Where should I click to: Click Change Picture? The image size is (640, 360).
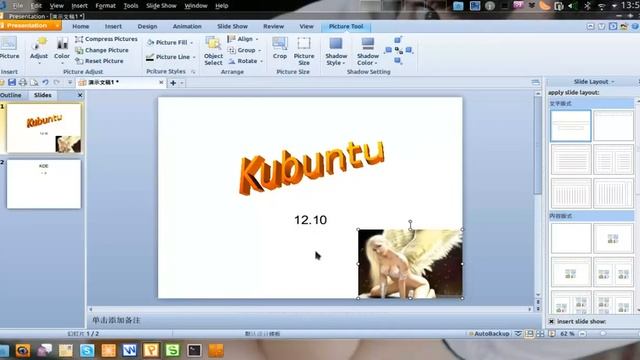(102, 50)
